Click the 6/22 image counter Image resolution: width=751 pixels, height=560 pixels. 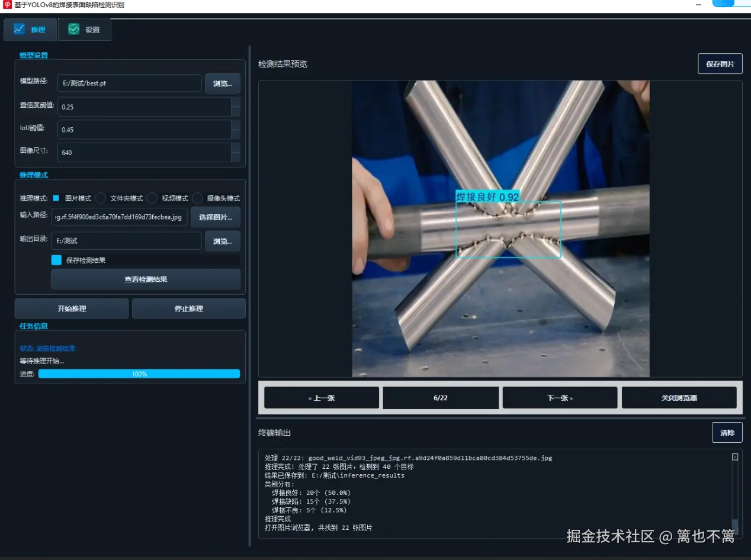pyautogui.click(x=441, y=398)
